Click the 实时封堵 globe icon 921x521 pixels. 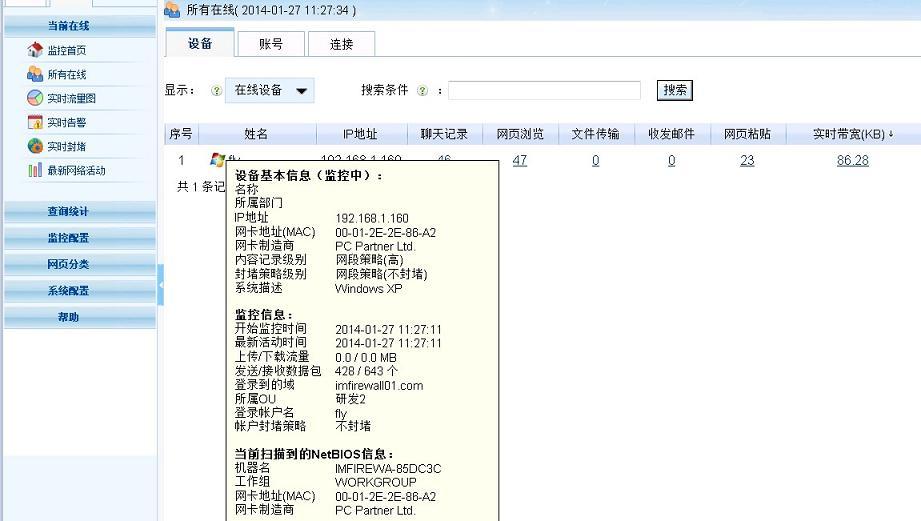coord(35,146)
